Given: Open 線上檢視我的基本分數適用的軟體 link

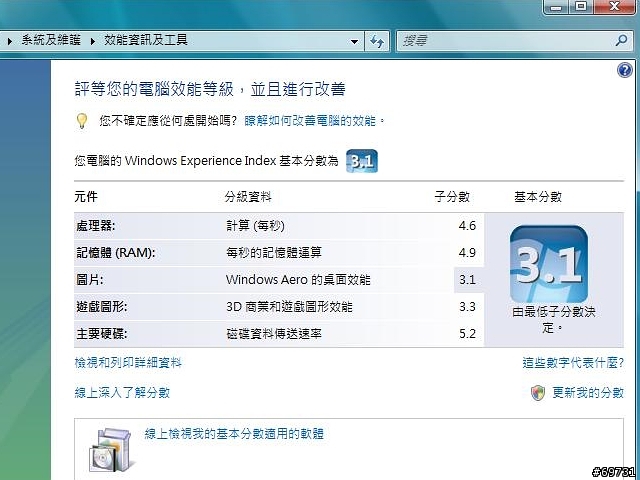Looking at the screenshot, I should (x=234, y=433).
